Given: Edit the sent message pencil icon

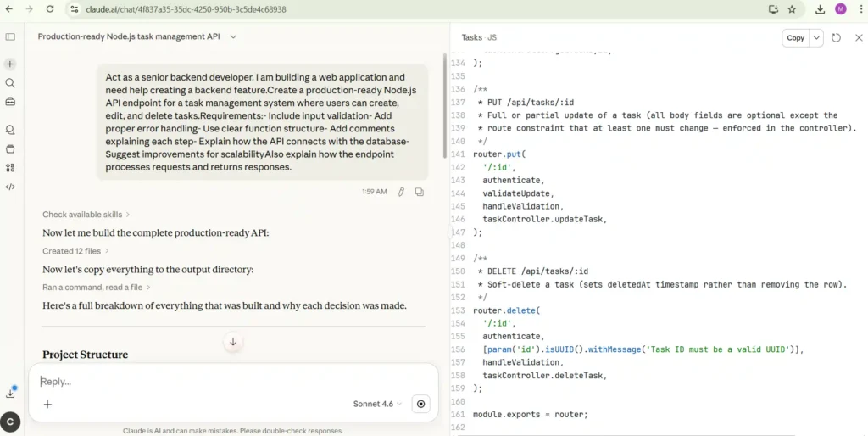Looking at the screenshot, I should click(401, 192).
